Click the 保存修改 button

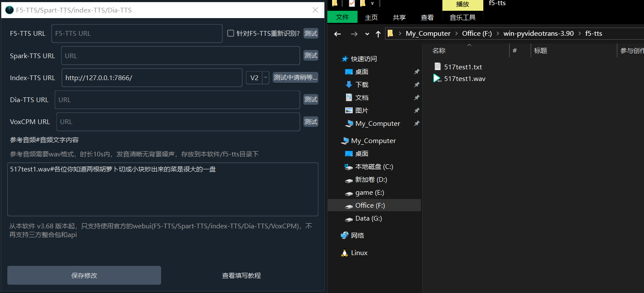point(84,275)
